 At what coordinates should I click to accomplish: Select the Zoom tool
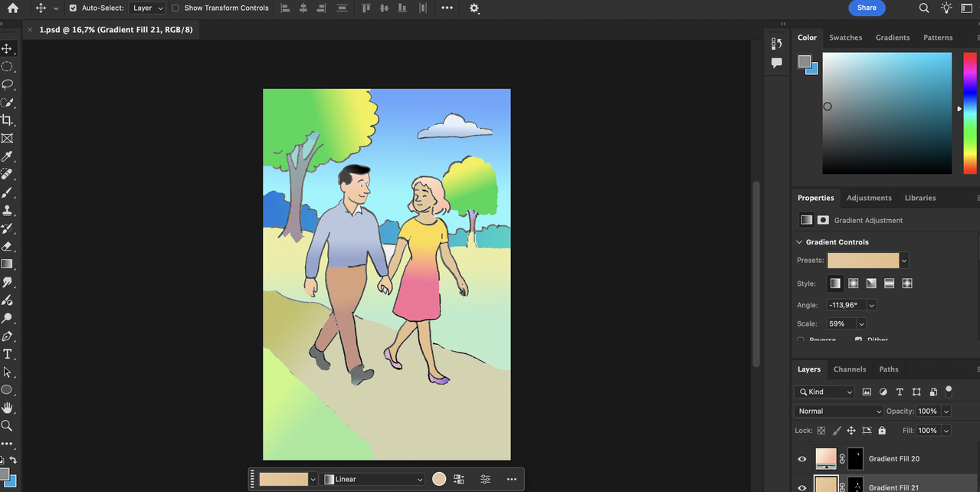[x=7, y=425]
